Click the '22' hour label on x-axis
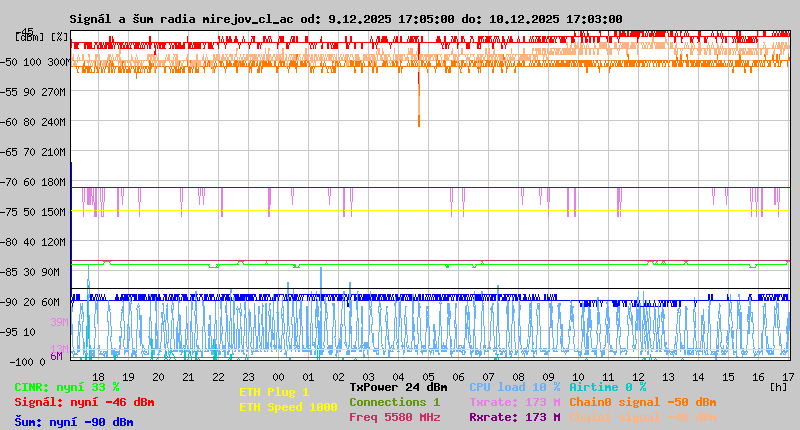800x430 pixels. coord(218,377)
